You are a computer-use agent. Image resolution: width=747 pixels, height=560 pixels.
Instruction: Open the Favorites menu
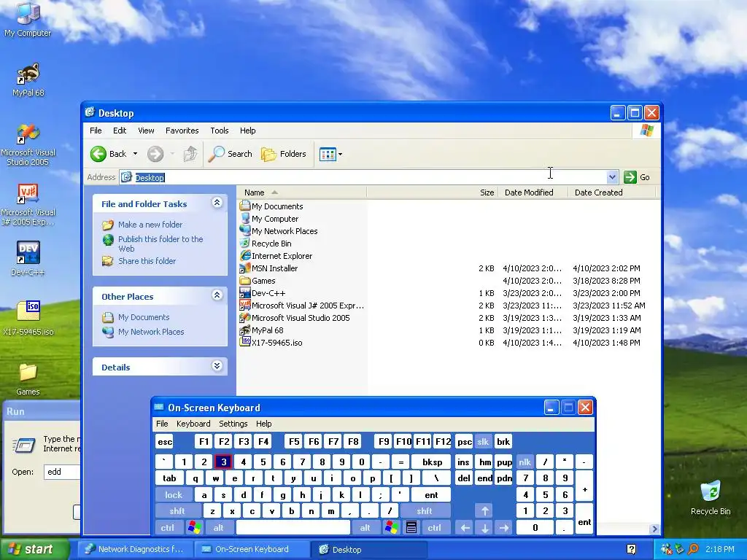pos(182,131)
